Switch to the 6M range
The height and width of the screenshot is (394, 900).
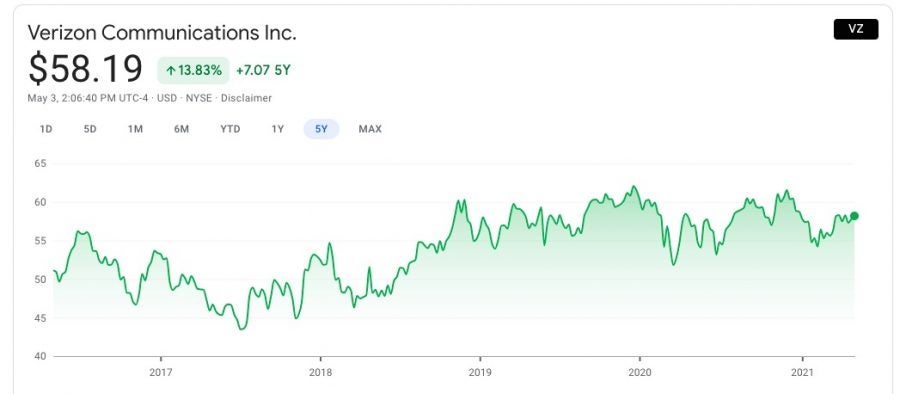(x=181, y=129)
